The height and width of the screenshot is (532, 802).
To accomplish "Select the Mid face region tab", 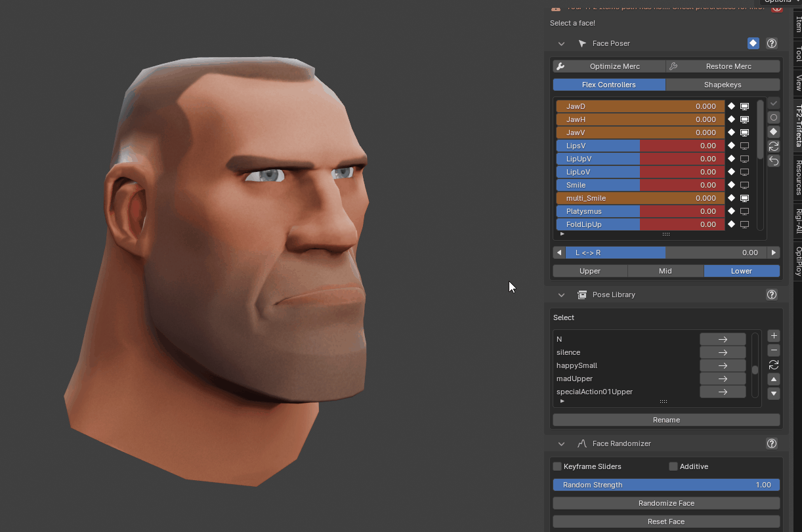I will (665, 271).
